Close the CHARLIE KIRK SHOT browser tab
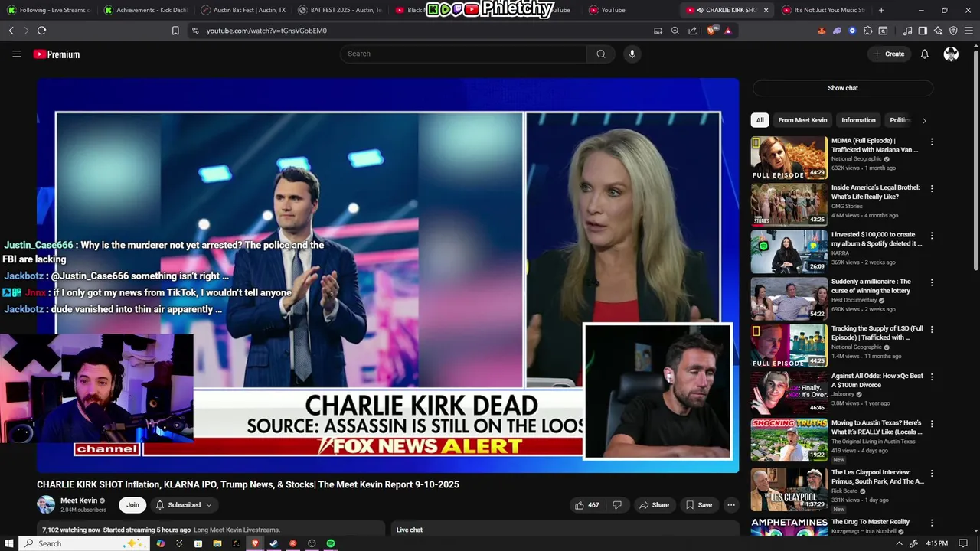Screen dimensions: 980x551 (x=764, y=10)
